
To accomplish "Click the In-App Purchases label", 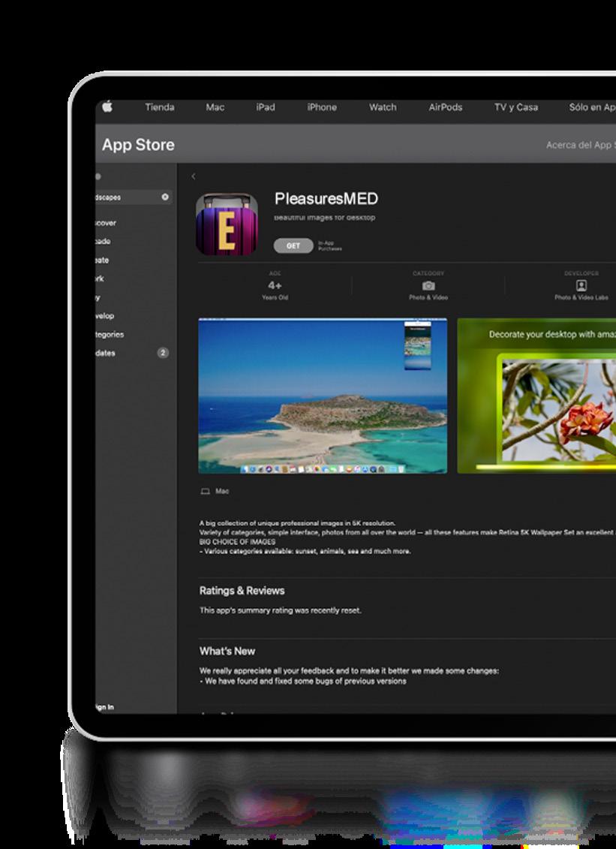I will tap(329, 245).
